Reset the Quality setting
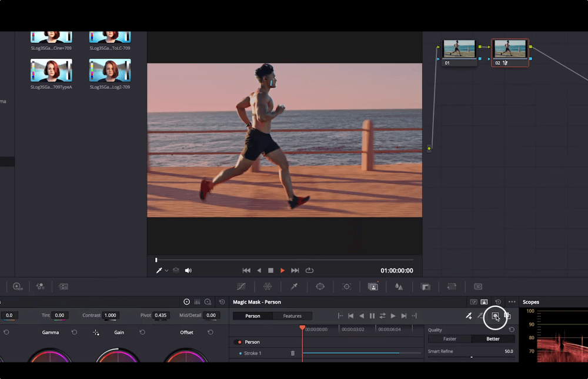Image resolution: width=588 pixels, height=379 pixels. click(x=512, y=330)
